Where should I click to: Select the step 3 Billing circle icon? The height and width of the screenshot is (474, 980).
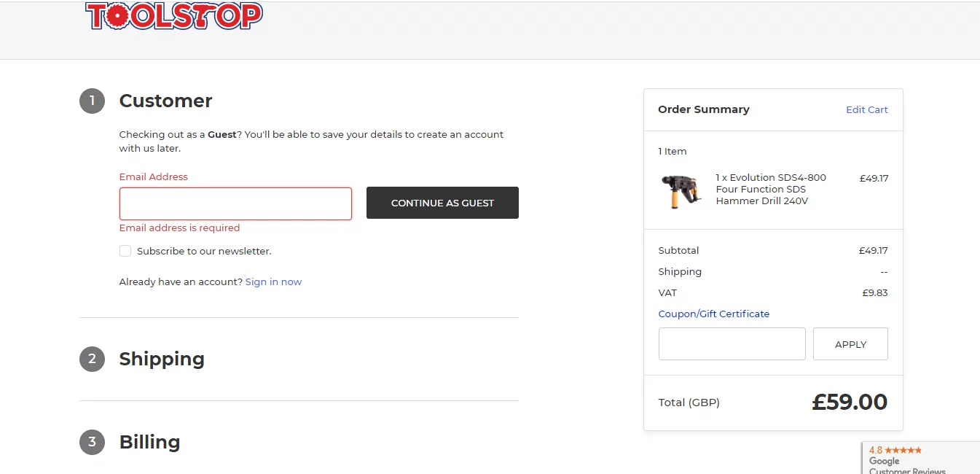point(92,442)
